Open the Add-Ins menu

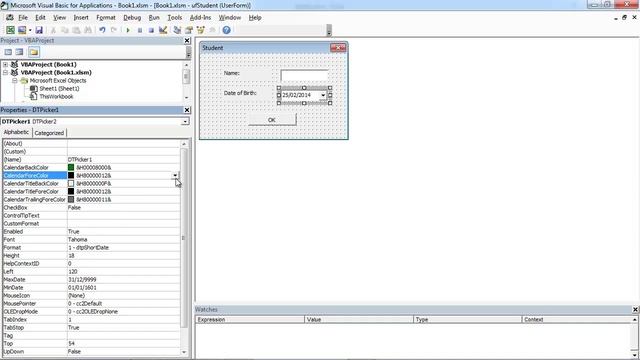[x=200, y=18]
